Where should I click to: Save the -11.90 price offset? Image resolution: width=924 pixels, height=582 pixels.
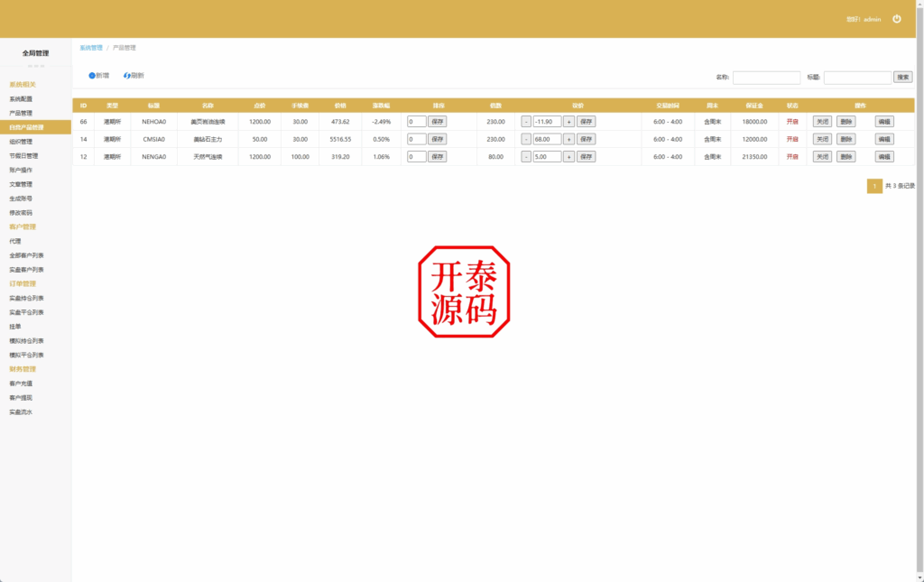click(586, 121)
